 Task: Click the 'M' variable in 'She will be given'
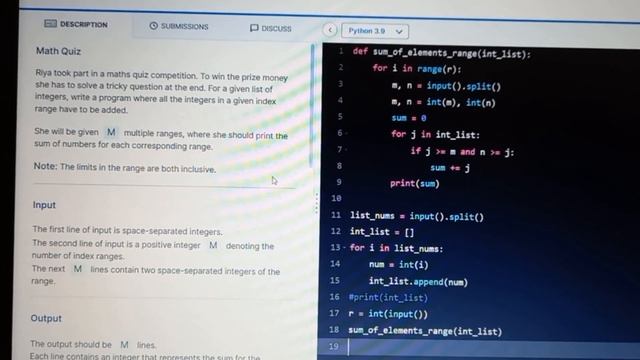(111, 132)
